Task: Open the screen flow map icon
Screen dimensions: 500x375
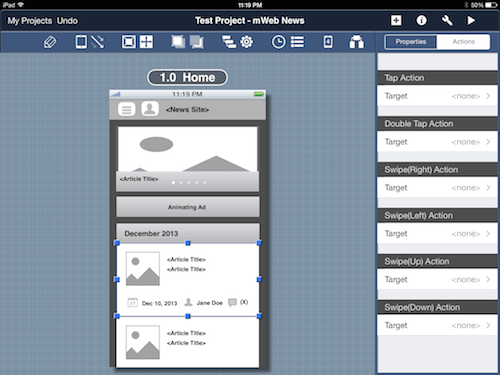Action: (x=356, y=42)
